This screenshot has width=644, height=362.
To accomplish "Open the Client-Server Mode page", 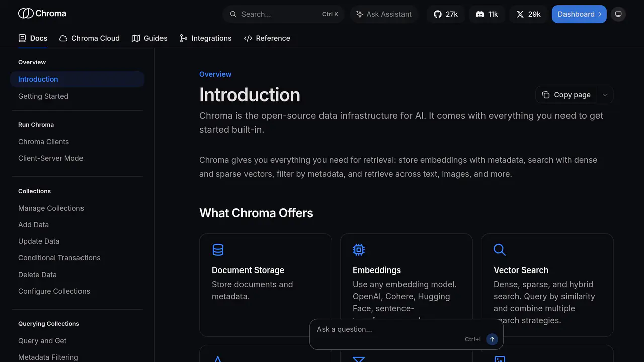I will point(51,158).
